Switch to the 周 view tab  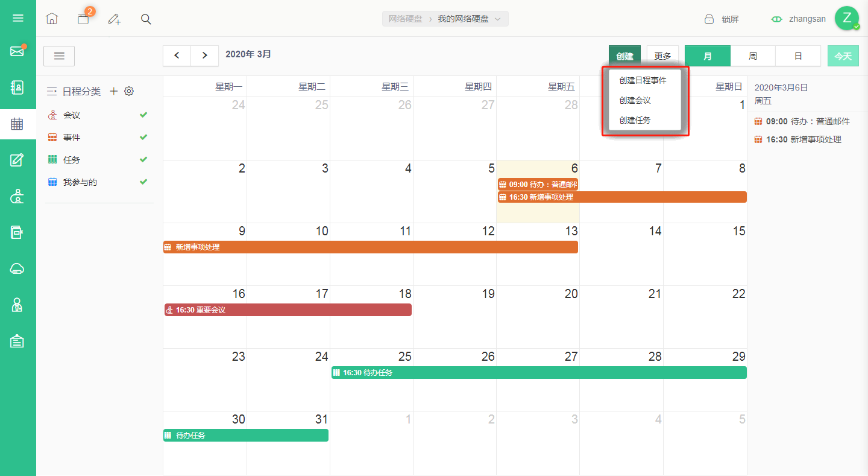coord(753,56)
